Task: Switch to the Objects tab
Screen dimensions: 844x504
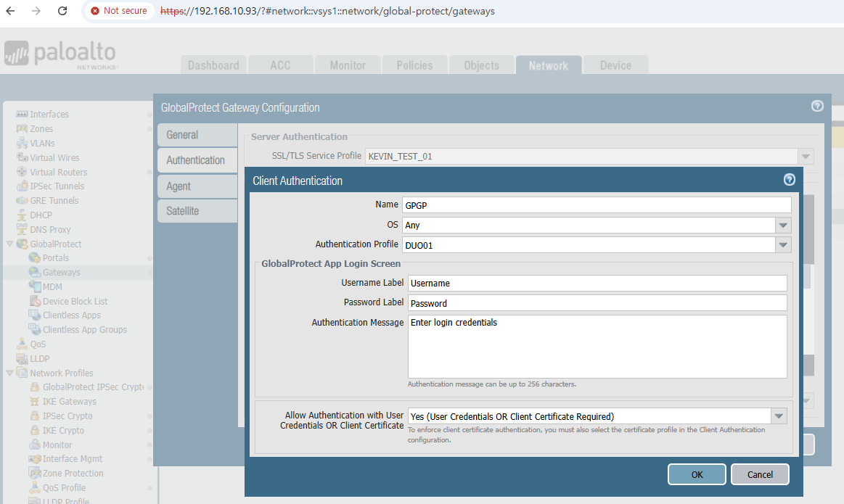Action: tap(481, 65)
